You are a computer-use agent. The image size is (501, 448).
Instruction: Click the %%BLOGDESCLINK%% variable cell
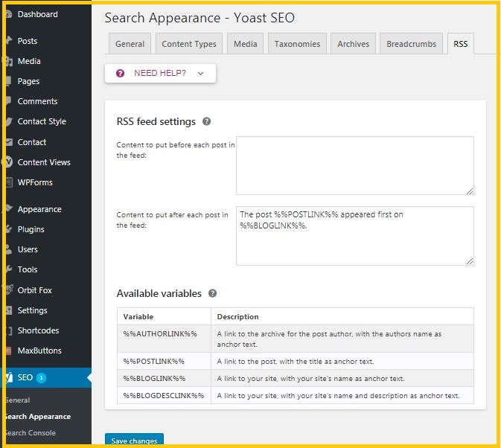(164, 395)
